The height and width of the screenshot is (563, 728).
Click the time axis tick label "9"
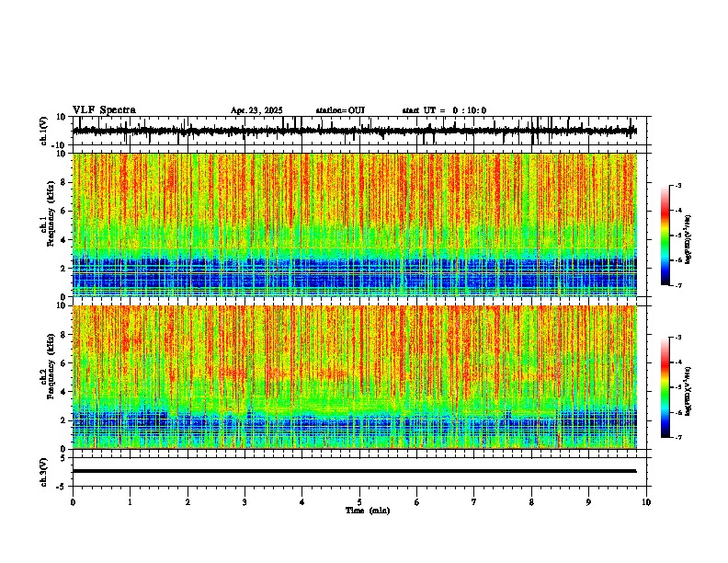coord(588,502)
